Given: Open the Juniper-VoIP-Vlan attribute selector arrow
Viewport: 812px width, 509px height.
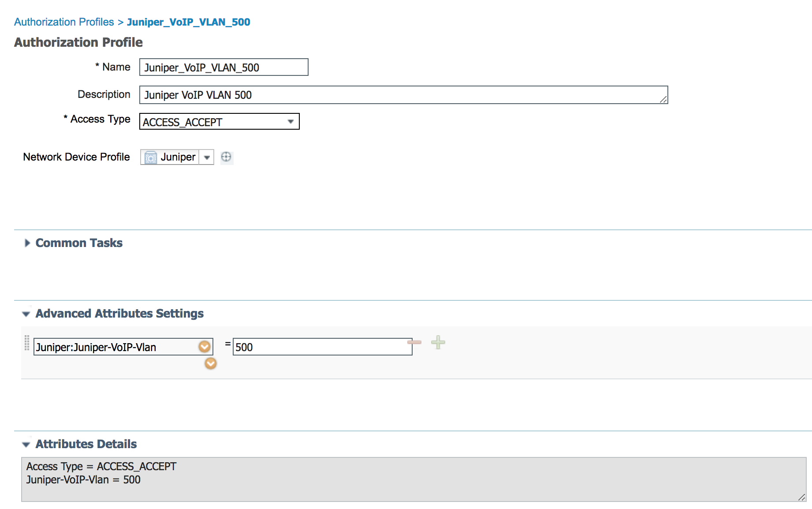Looking at the screenshot, I should pos(205,347).
